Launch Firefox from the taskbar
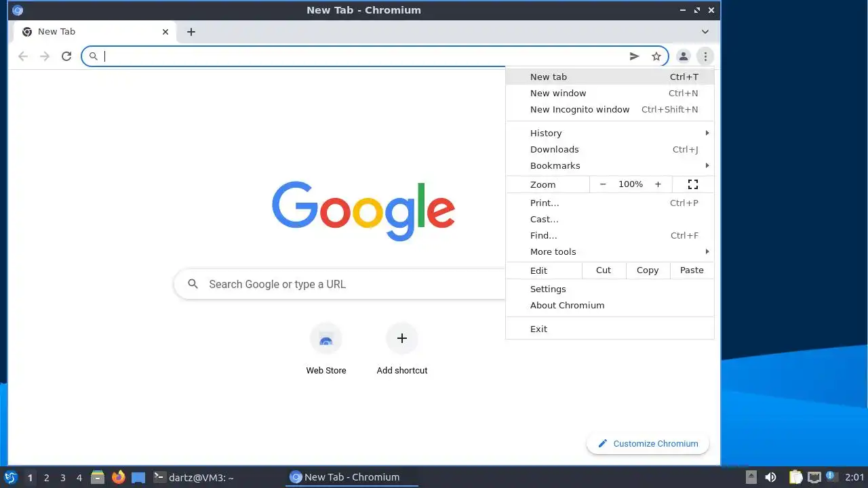868x488 pixels. point(119,477)
